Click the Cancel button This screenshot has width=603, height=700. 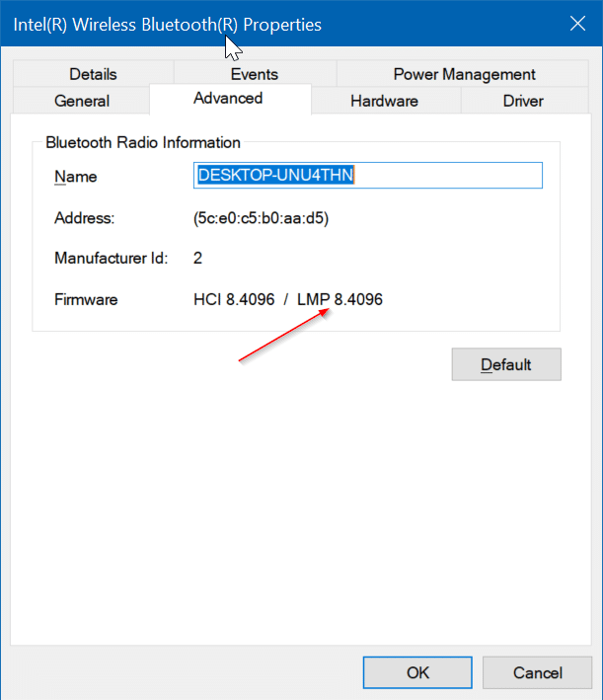point(538,672)
